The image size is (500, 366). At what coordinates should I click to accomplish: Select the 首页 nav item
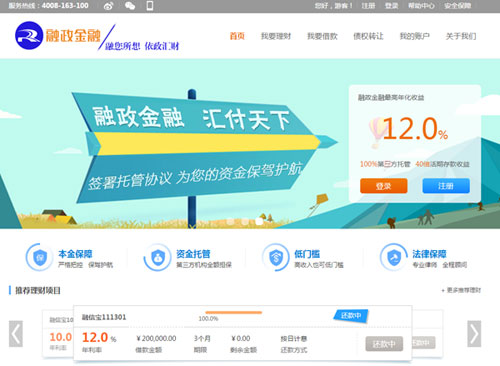(237, 36)
